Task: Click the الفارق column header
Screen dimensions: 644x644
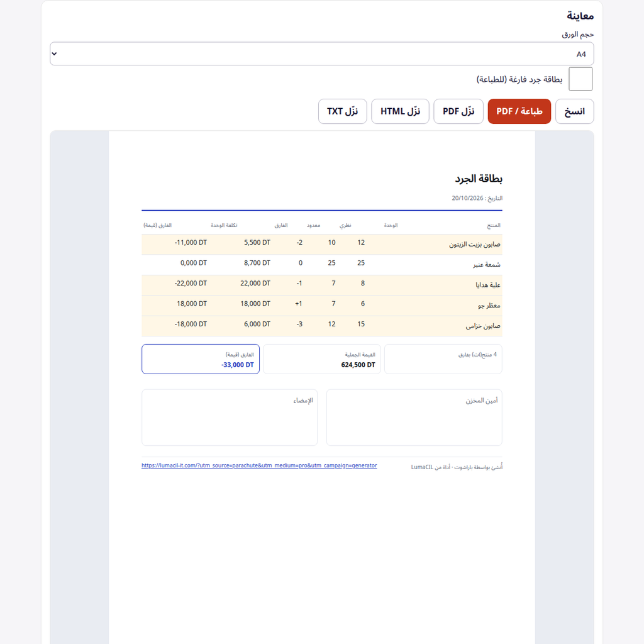Action: tap(281, 226)
